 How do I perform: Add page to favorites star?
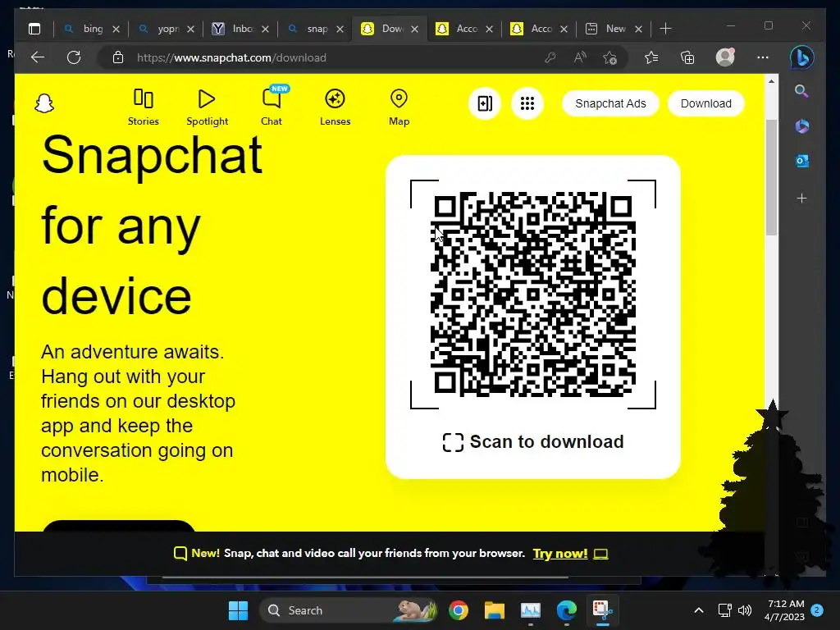click(609, 57)
